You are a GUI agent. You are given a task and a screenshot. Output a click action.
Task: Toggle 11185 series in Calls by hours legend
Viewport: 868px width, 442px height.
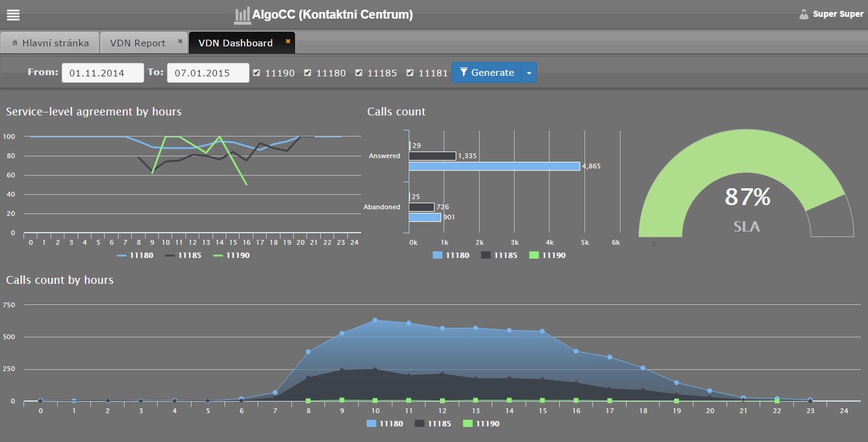coord(432,423)
